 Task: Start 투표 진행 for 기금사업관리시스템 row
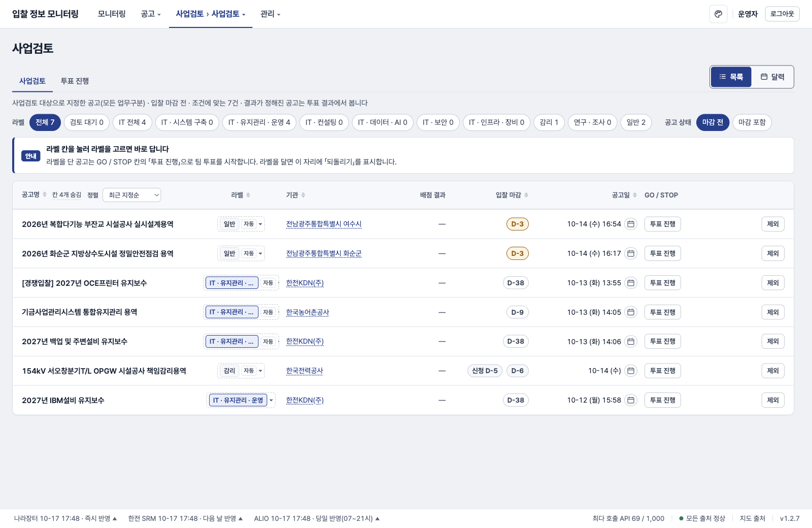pos(662,312)
